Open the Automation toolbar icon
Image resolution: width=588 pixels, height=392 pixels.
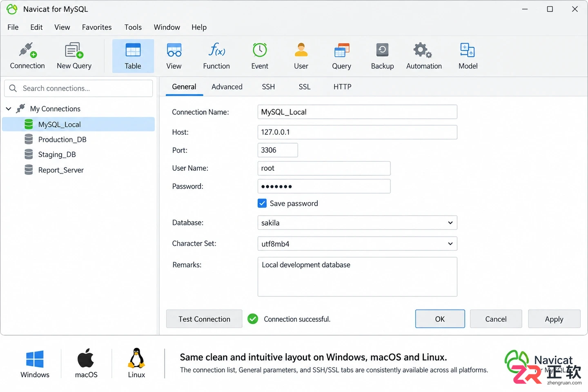424,56
